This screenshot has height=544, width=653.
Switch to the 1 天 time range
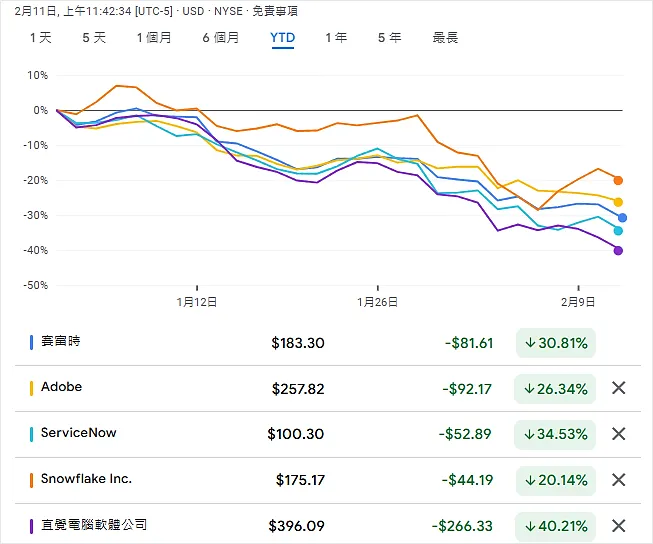coord(40,38)
